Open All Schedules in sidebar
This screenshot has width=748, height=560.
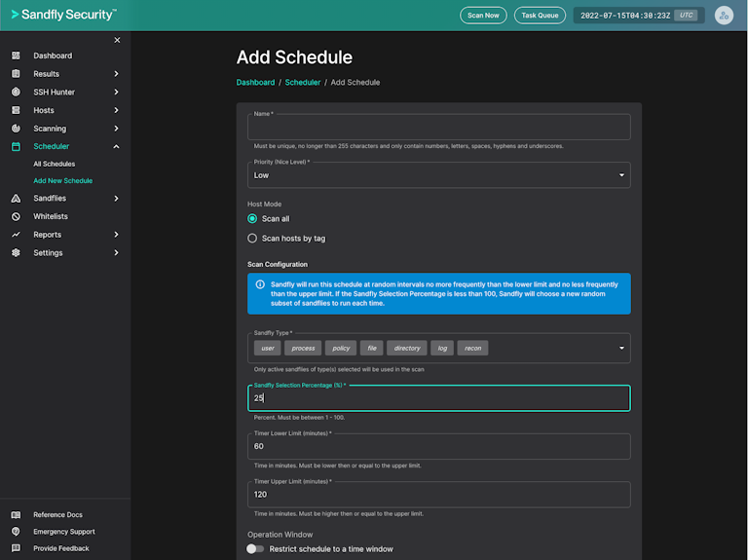tap(54, 164)
